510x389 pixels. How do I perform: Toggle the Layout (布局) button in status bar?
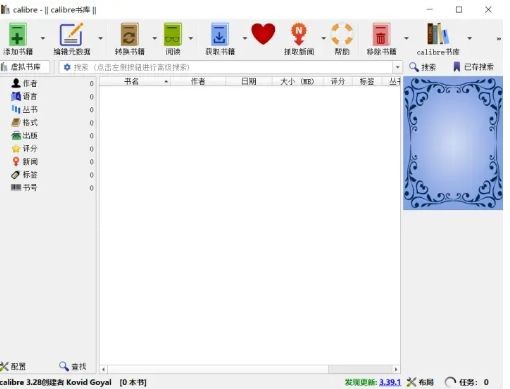(x=420, y=382)
